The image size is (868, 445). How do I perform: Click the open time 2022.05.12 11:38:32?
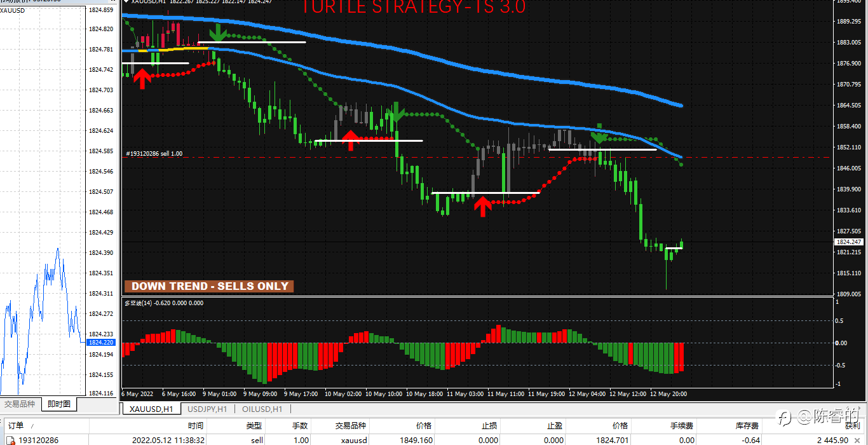[168, 440]
